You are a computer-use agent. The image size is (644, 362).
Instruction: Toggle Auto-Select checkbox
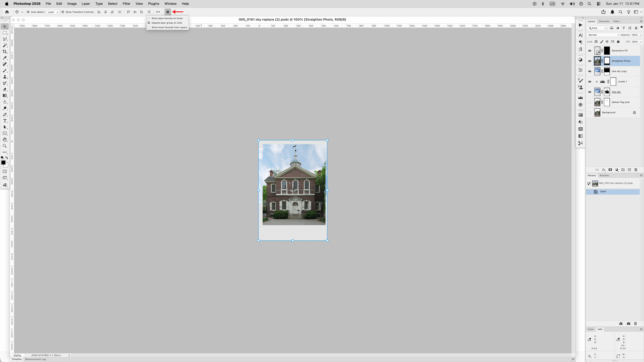28,12
